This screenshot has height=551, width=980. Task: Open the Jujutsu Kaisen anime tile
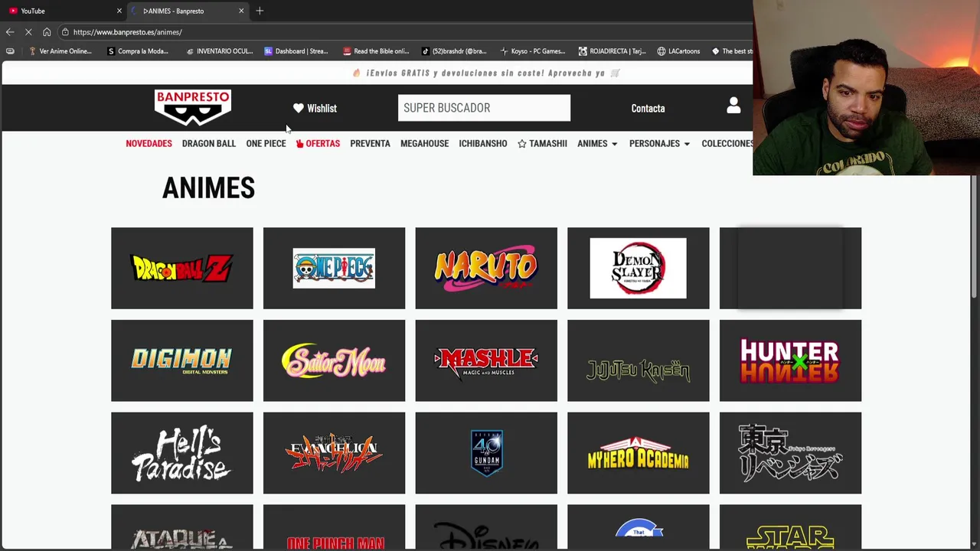(639, 360)
